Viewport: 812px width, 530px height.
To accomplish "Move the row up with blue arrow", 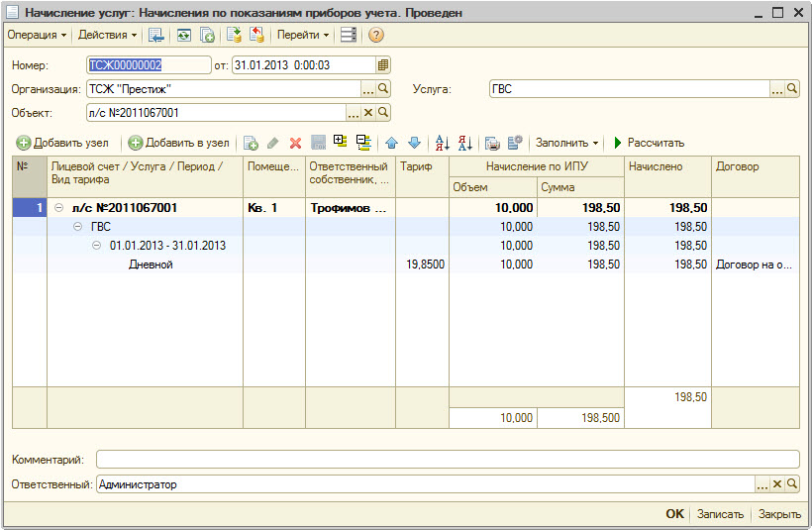I will (x=391, y=143).
